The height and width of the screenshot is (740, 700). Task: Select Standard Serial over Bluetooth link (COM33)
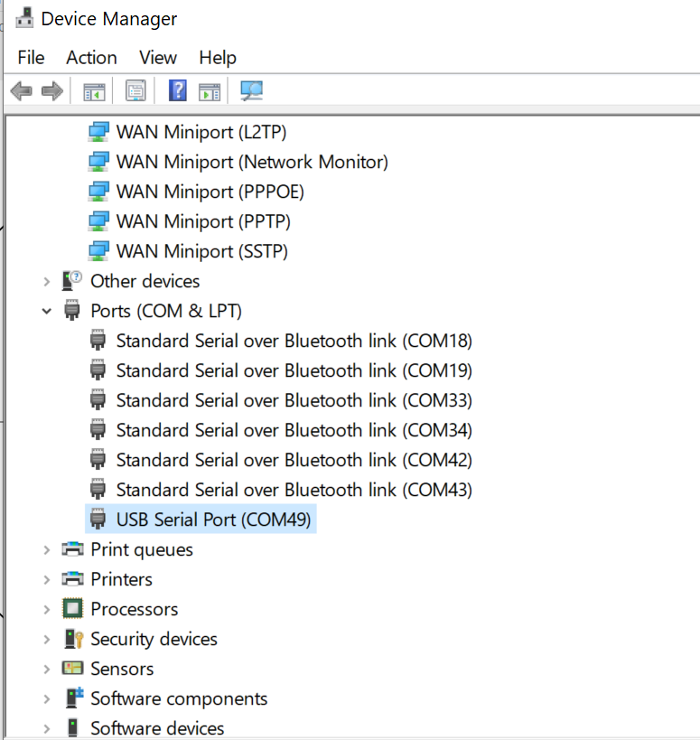point(281,400)
